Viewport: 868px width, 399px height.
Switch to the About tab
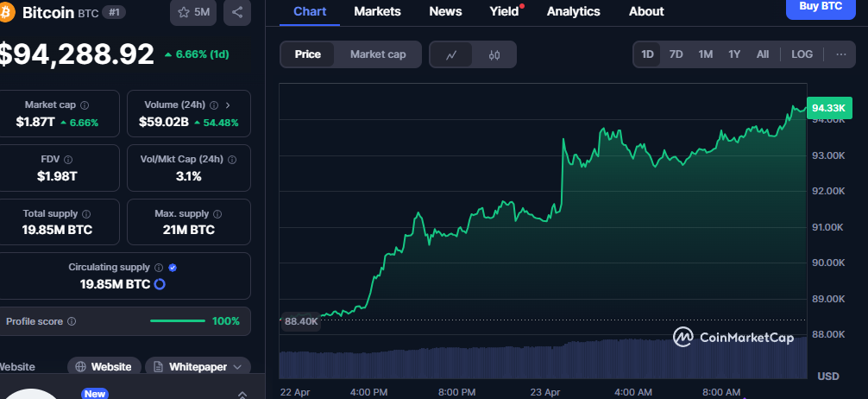click(x=646, y=11)
